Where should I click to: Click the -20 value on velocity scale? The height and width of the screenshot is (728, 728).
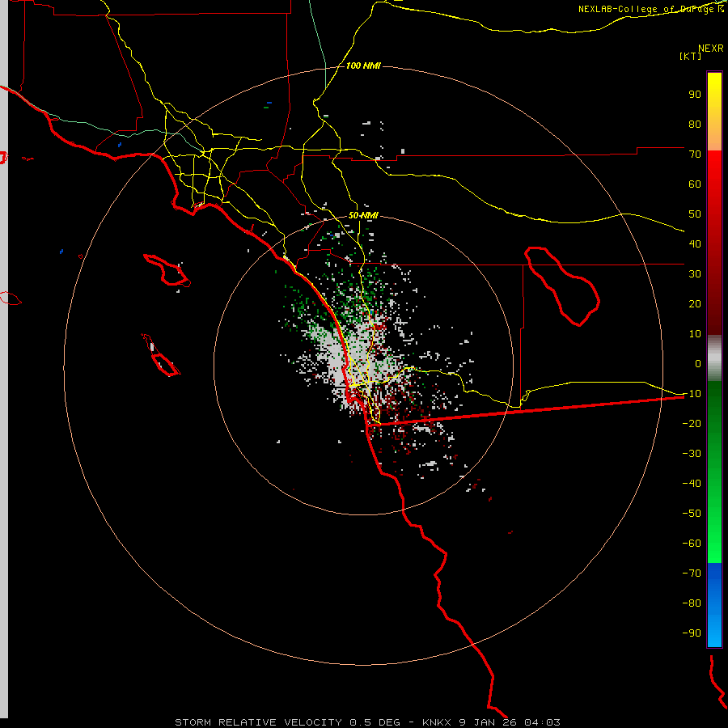click(x=692, y=423)
